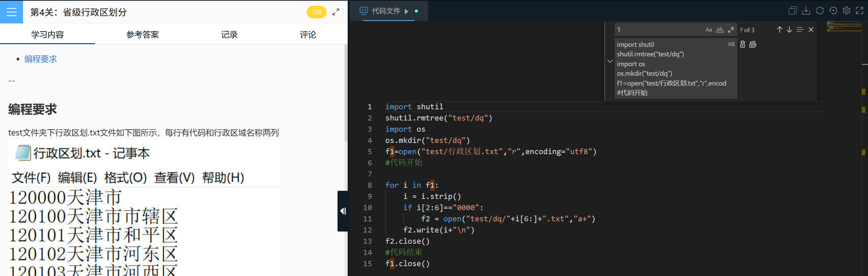This screenshot has height=276, width=868.
Task: Open the 参考答案 tab
Action: [142, 34]
